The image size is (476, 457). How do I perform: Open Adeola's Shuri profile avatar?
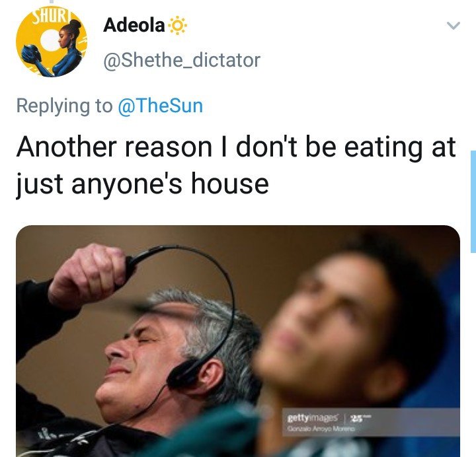pyautogui.click(x=52, y=42)
